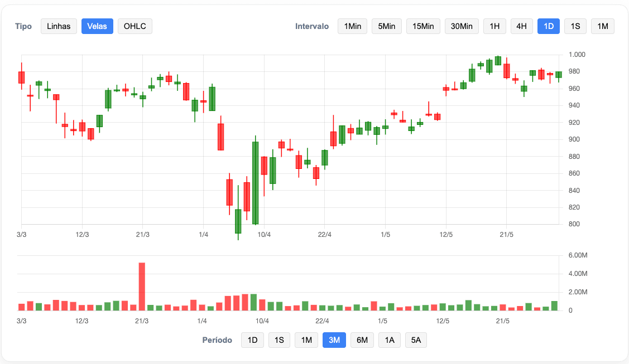Expand the period to 5A
Image resolution: width=629 pixels, height=364 pixels.
coord(416,340)
